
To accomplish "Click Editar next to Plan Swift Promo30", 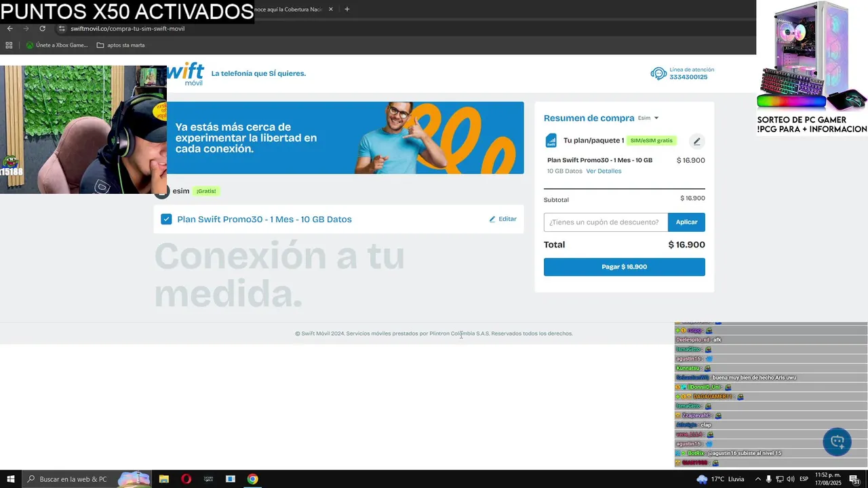I will pyautogui.click(x=502, y=219).
